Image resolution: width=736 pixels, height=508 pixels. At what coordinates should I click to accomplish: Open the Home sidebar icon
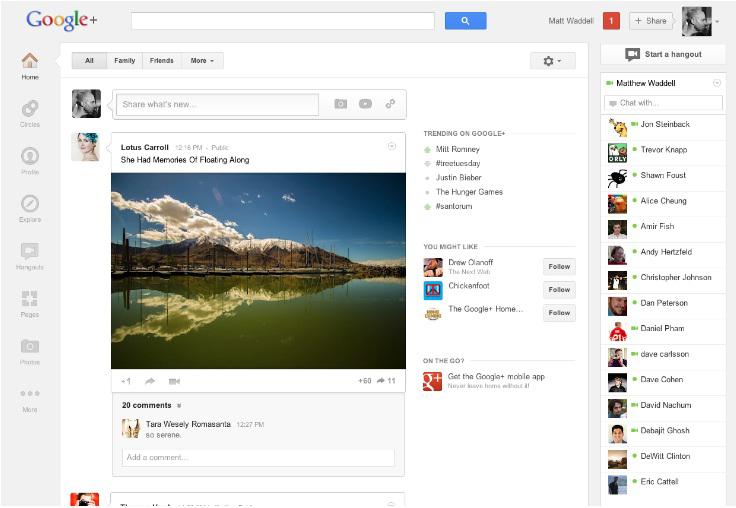30,61
